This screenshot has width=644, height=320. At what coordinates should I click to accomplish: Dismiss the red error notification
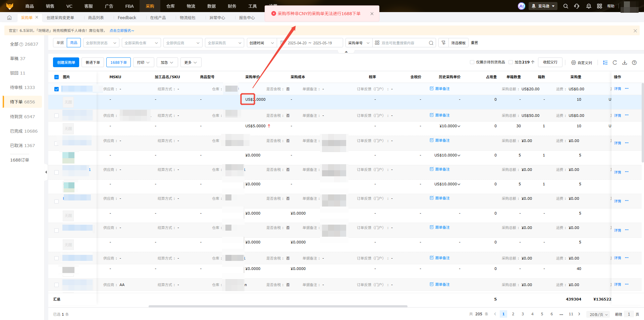click(x=372, y=14)
